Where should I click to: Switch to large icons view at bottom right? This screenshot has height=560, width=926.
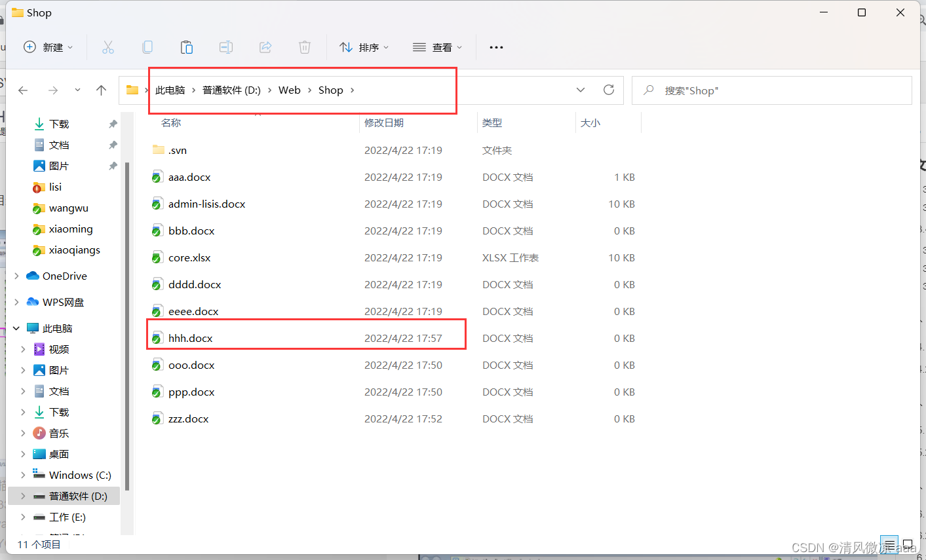908,545
